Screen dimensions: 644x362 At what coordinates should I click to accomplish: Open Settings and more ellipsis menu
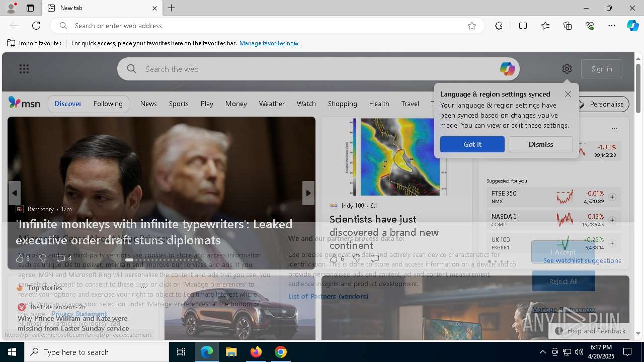612,26
